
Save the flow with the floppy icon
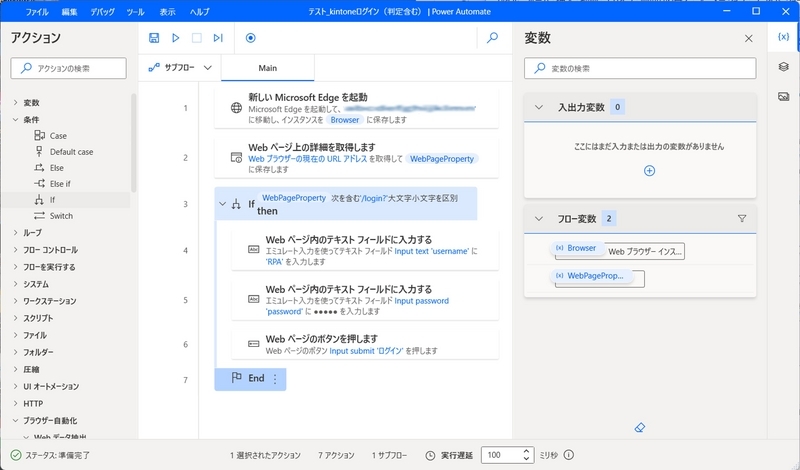154,38
